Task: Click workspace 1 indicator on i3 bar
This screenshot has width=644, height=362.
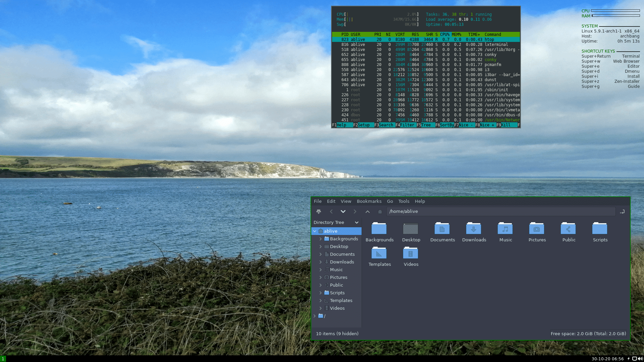Action: 3,359
